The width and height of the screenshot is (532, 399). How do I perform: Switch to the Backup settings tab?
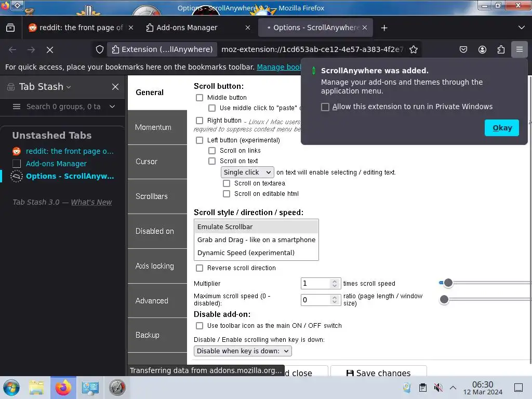(157, 335)
